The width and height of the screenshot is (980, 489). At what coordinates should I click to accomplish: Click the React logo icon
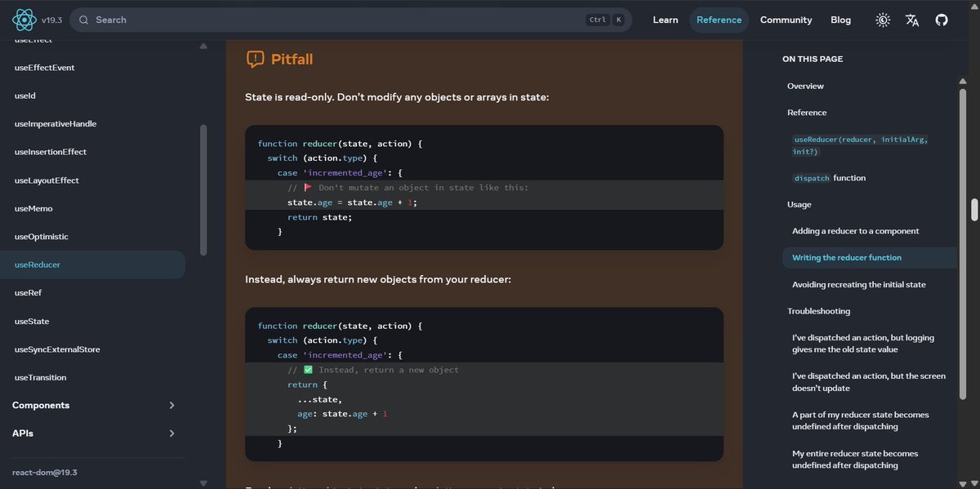pyautogui.click(x=24, y=20)
